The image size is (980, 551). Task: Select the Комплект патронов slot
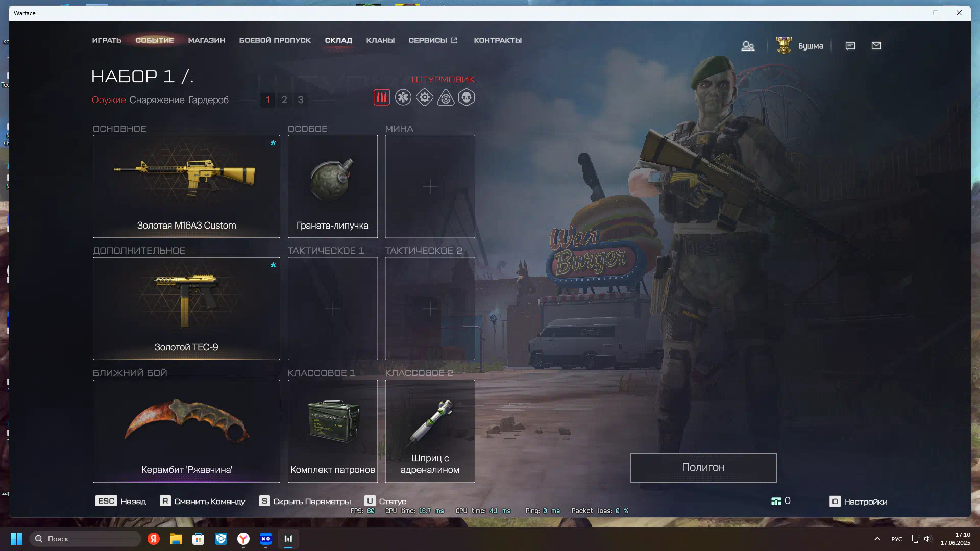pyautogui.click(x=333, y=431)
